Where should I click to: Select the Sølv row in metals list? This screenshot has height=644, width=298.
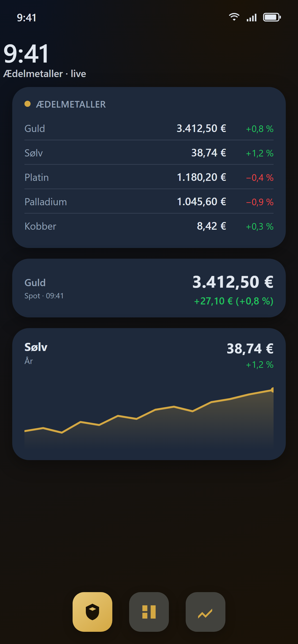coord(149,153)
